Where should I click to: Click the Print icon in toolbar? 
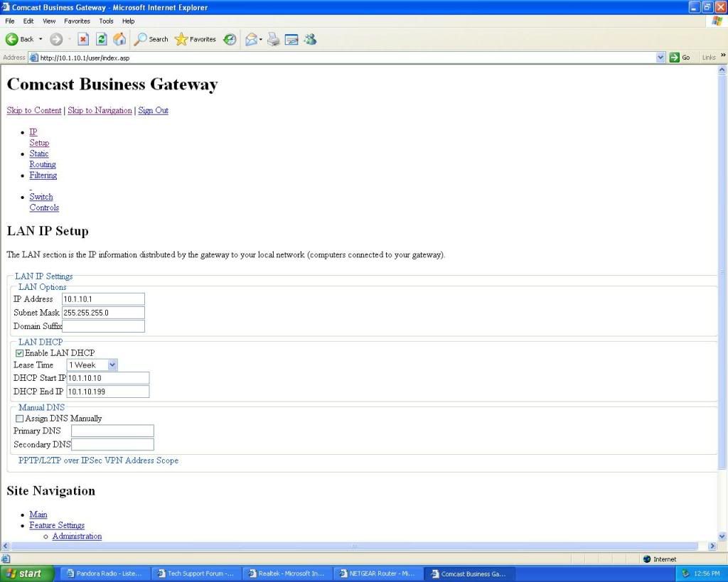tap(273, 39)
